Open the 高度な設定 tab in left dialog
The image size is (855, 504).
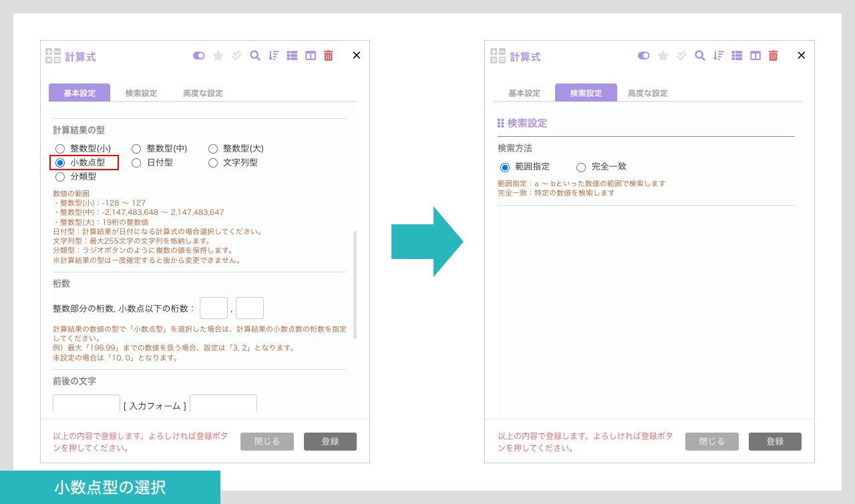tap(203, 93)
